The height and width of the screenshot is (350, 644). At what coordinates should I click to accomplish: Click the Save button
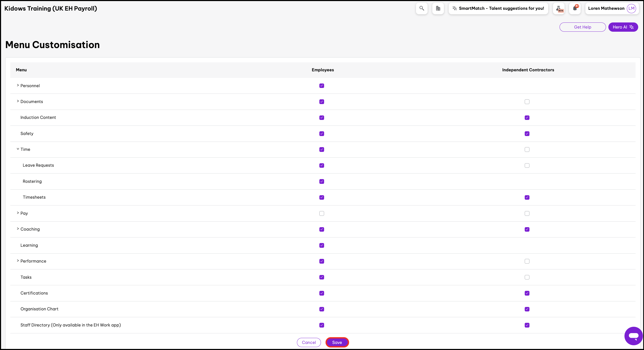(x=337, y=342)
